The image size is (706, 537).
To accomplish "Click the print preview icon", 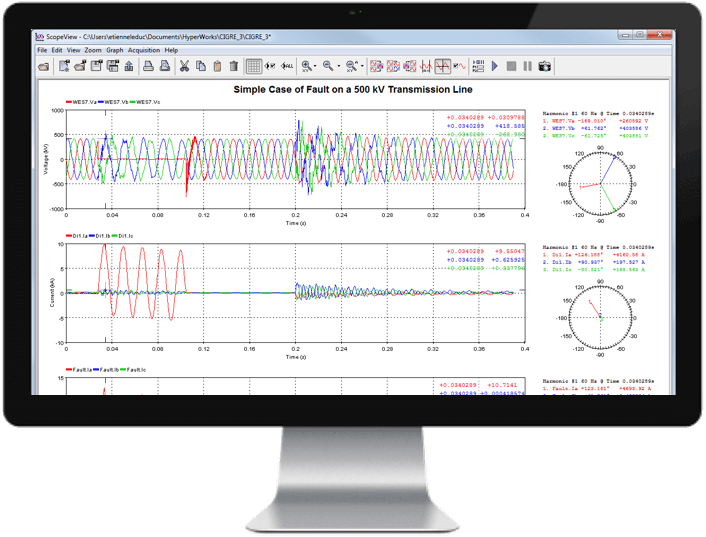I will [165, 67].
